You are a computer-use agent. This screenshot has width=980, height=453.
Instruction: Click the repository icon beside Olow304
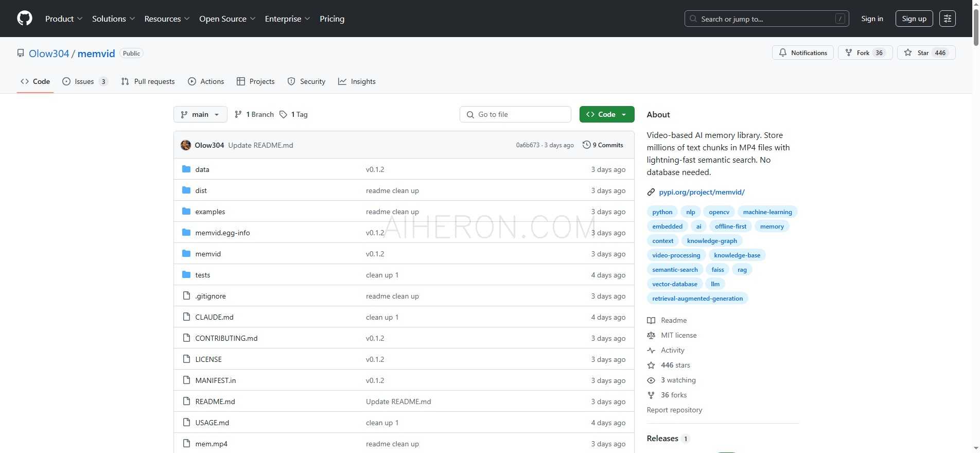pos(21,53)
